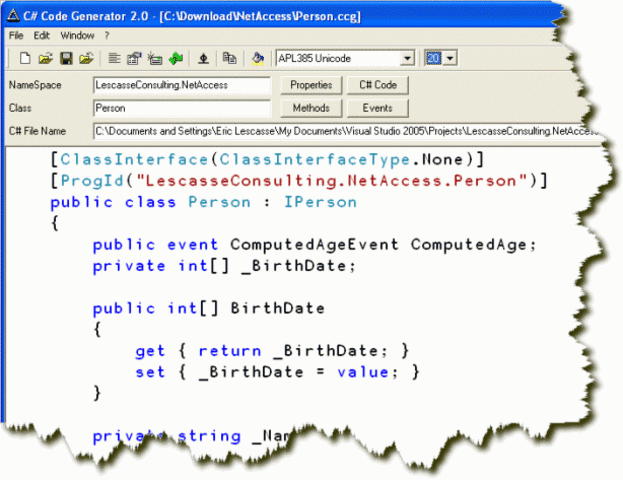Click the "_BirthDate" private field declaration
The height and width of the screenshot is (480, 623).
point(294,266)
